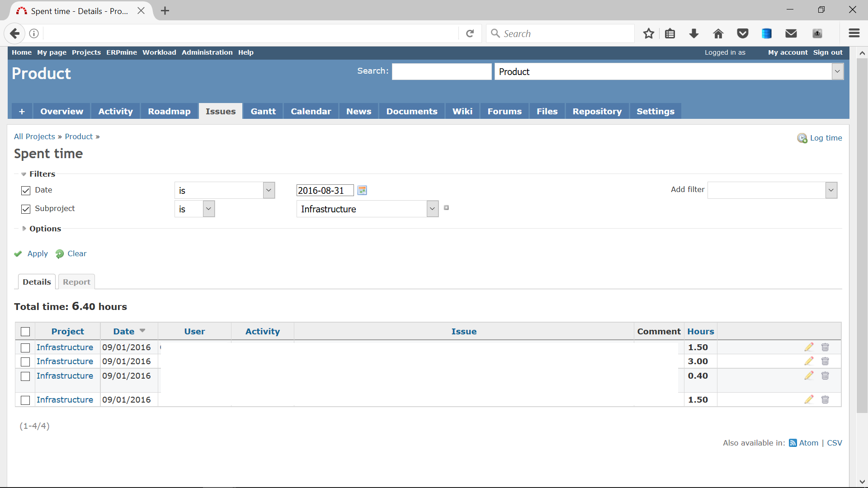This screenshot has height=488, width=868.
Task: Open the Gantt project tab
Action: (263, 111)
